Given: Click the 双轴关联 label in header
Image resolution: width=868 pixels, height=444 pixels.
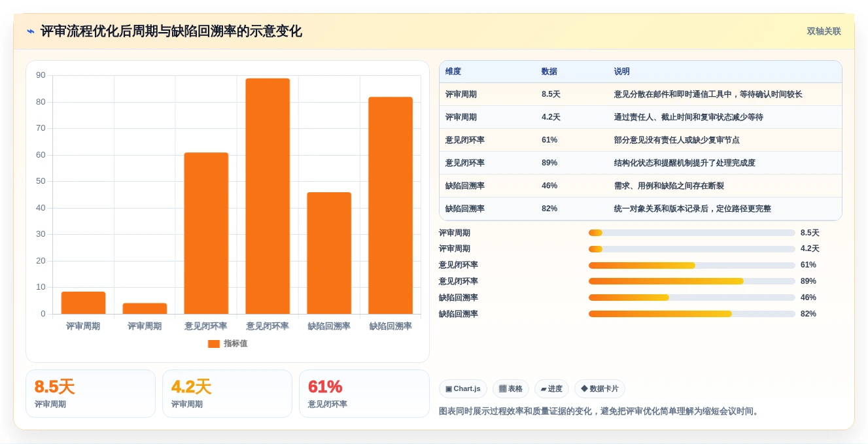Looking at the screenshot, I should coord(824,31).
